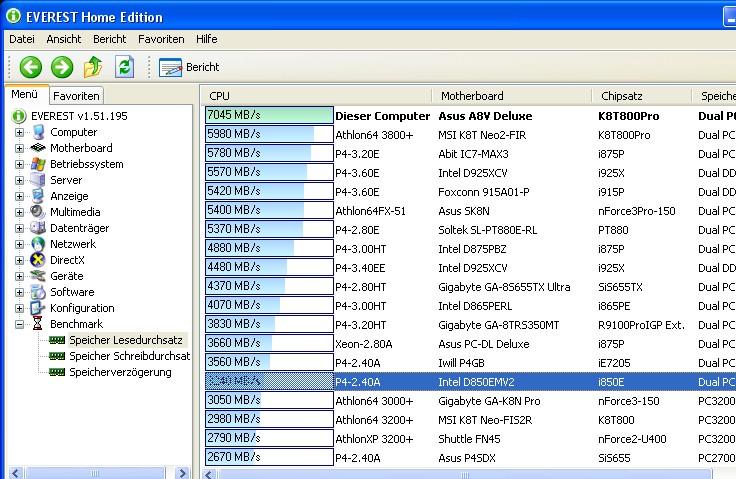
Task: Click the 2670 MB/s result bar
Action: pos(269,457)
